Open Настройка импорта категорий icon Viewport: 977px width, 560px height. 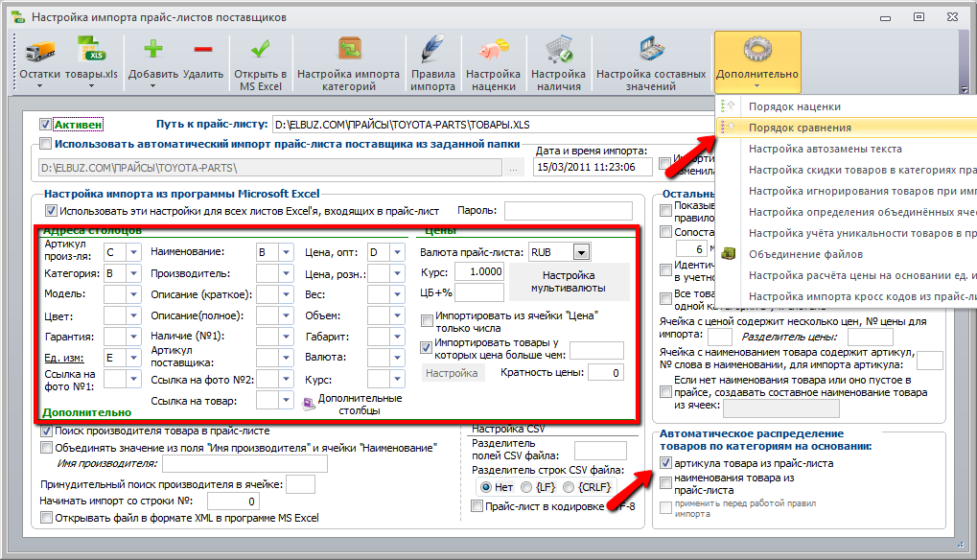click(349, 49)
